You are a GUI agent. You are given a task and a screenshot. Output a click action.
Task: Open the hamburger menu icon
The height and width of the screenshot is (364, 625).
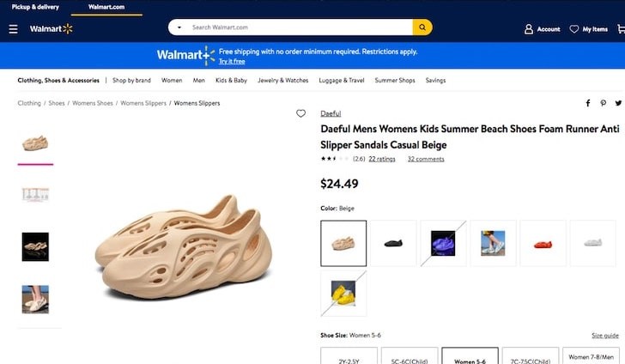13,29
